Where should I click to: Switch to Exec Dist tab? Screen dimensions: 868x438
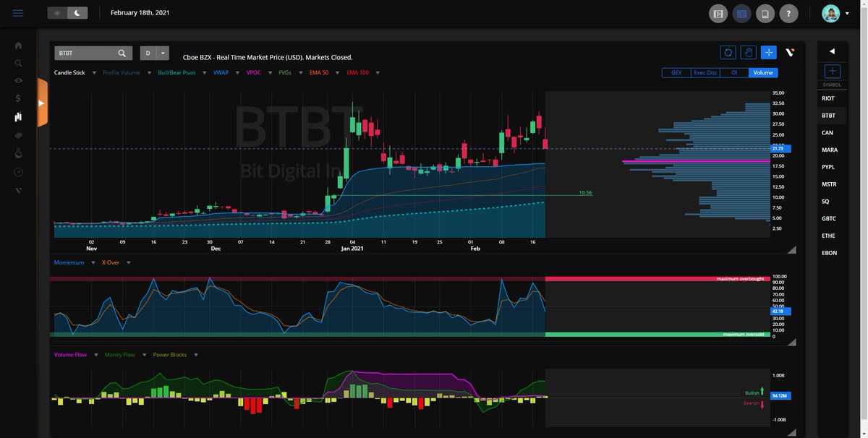click(x=705, y=72)
